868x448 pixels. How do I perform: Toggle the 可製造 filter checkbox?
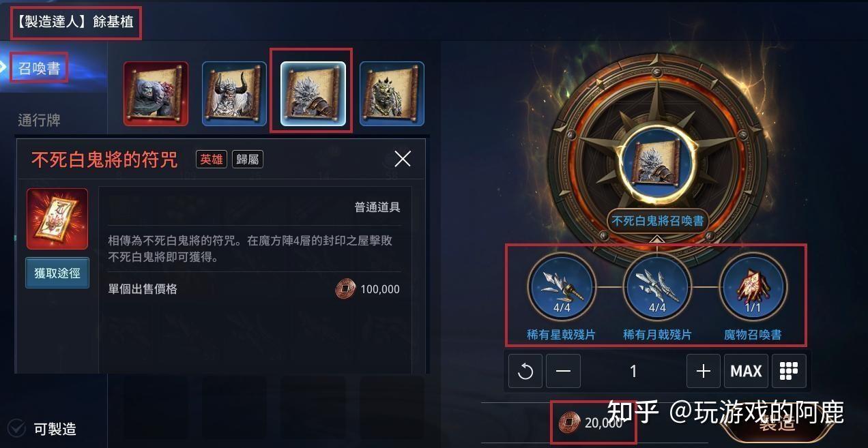[16, 428]
